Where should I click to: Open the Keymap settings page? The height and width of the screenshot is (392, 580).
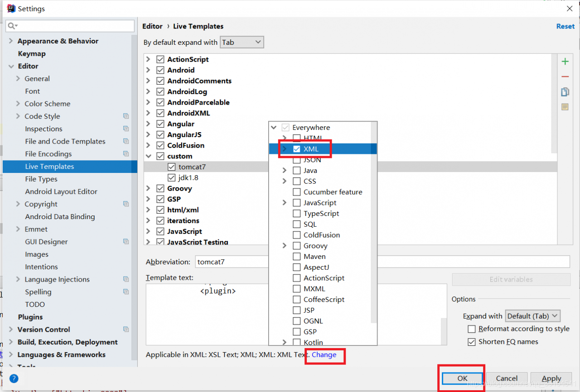pyautogui.click(x=32, y=54)
